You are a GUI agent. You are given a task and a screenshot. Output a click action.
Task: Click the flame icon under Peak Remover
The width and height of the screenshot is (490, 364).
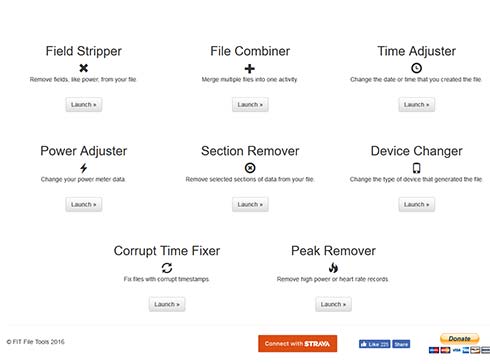333,267
